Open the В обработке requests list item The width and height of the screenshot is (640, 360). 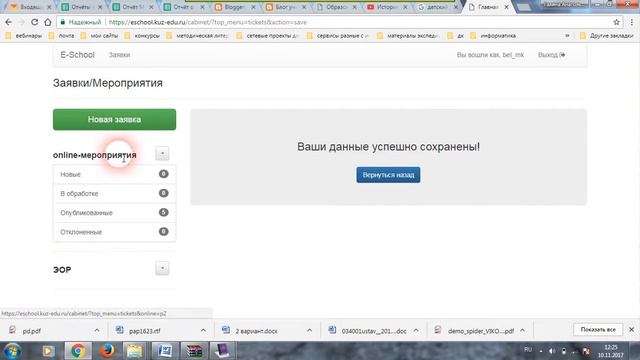tap(114, 193)
